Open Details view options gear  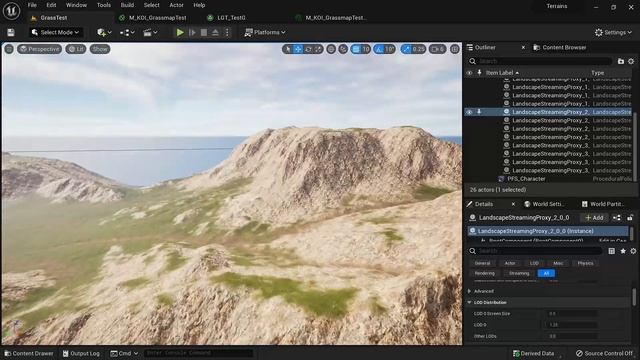(x=633, y=251)
